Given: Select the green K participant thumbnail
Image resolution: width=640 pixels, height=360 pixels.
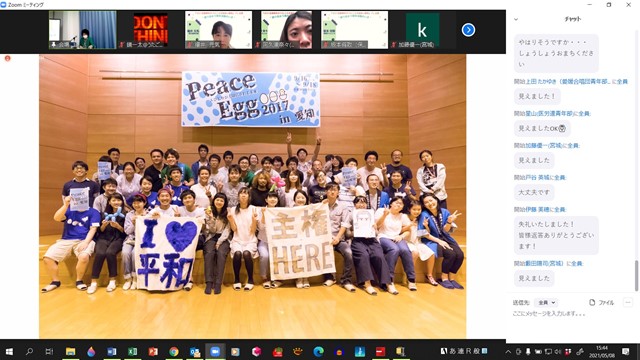Looking at the screenshot, I should click(422, 30).
